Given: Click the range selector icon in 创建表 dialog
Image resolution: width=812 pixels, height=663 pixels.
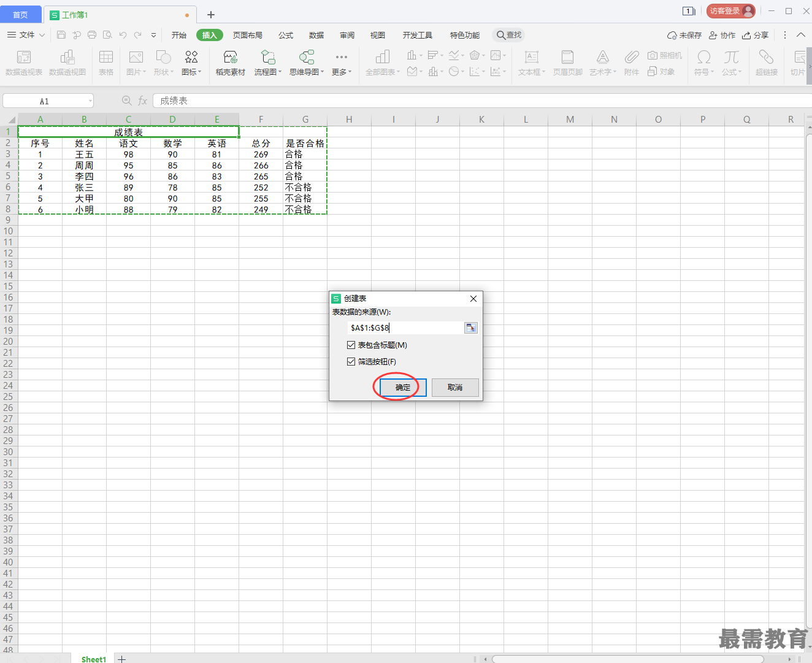Looking at the screenshot, I should click(x=470, y=328).
